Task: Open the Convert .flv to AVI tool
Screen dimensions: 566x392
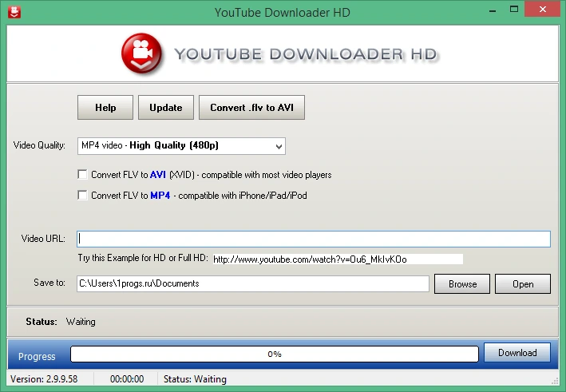Action: [x=252, y=108]
